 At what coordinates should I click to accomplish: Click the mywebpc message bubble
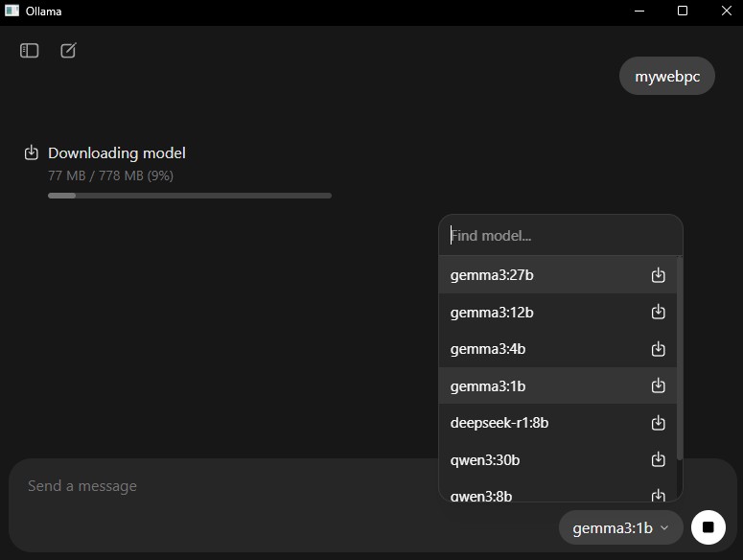666,76
